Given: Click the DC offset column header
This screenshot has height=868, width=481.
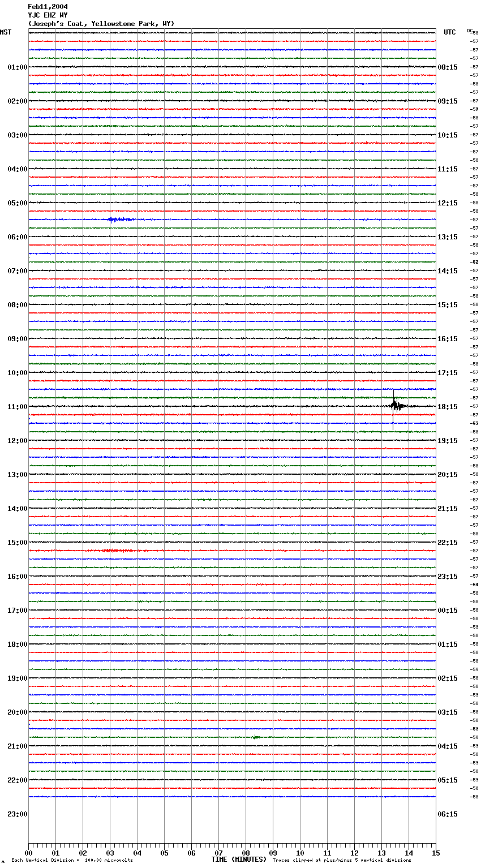Looking at the screenshot, I should pyautogui.click(x=470, y=31).
